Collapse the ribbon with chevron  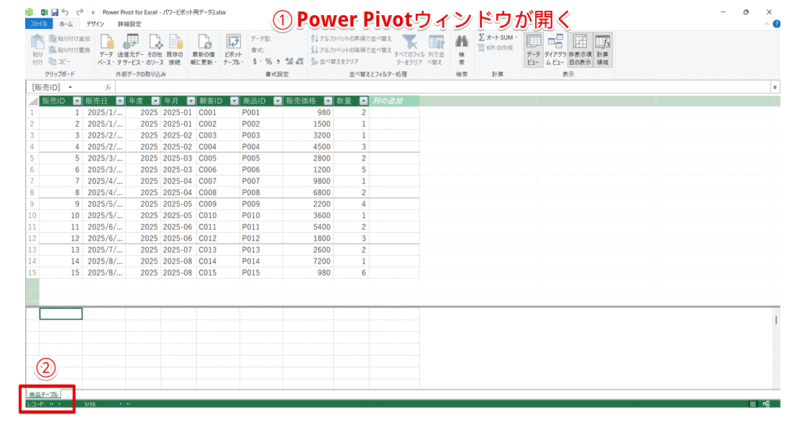click(766, 24)
